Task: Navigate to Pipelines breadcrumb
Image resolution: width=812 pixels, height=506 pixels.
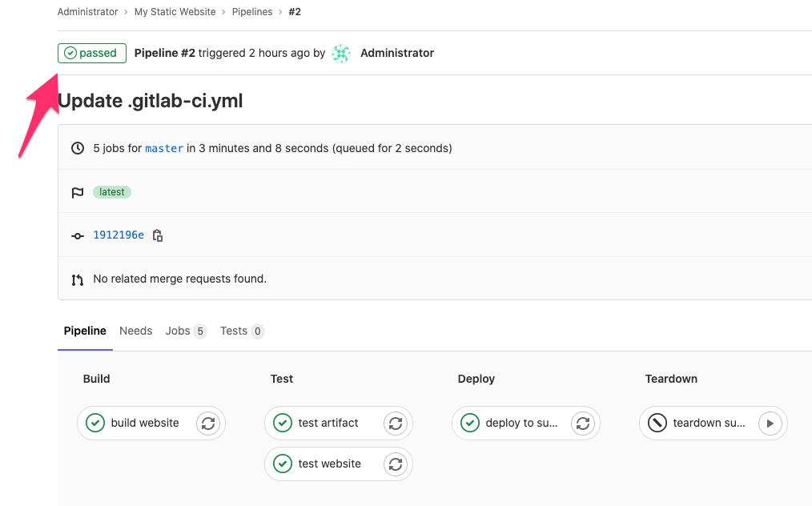Action: click(x=252, y=12)
